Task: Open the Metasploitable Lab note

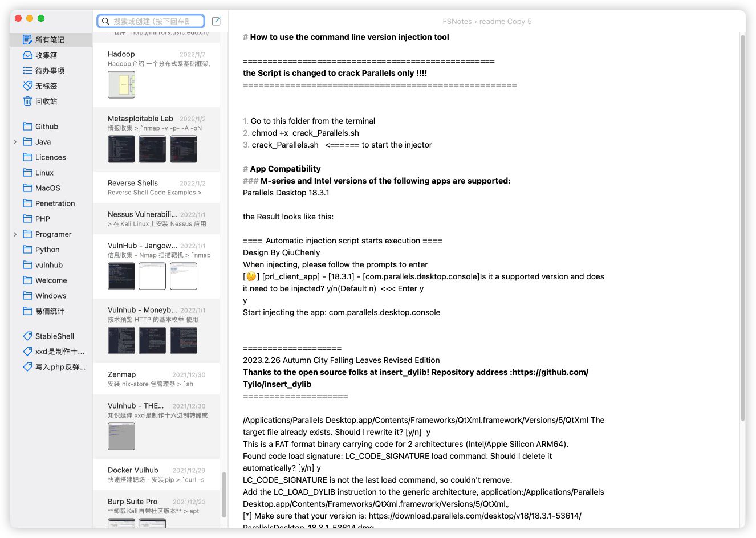Action: (156, 139)
